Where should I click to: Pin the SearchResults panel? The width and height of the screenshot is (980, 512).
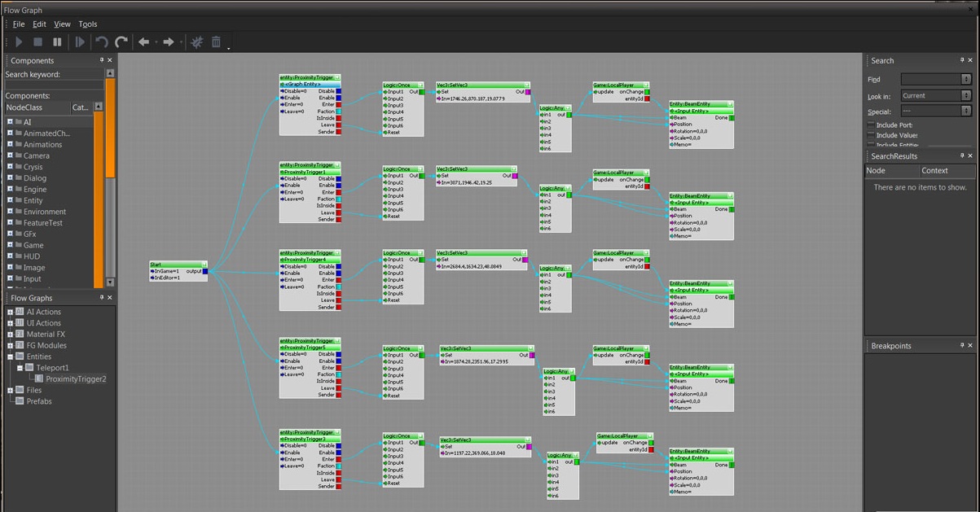(962, 155)
